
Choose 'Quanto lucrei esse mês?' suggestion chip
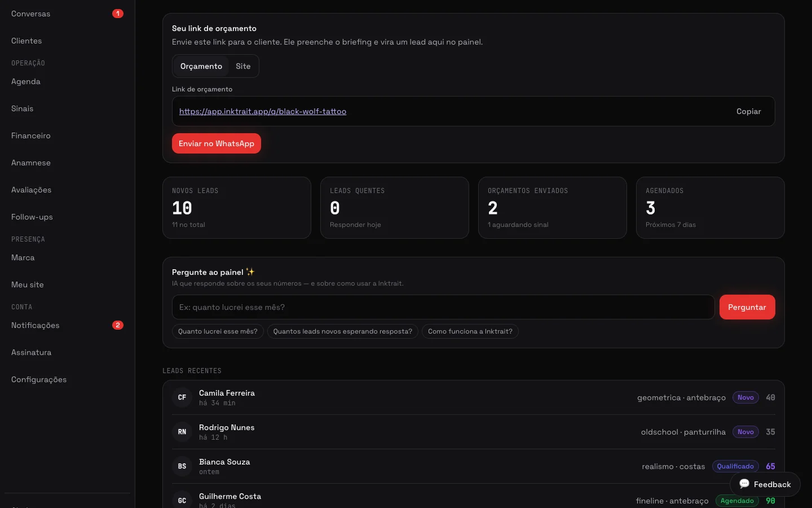(218, 331)
